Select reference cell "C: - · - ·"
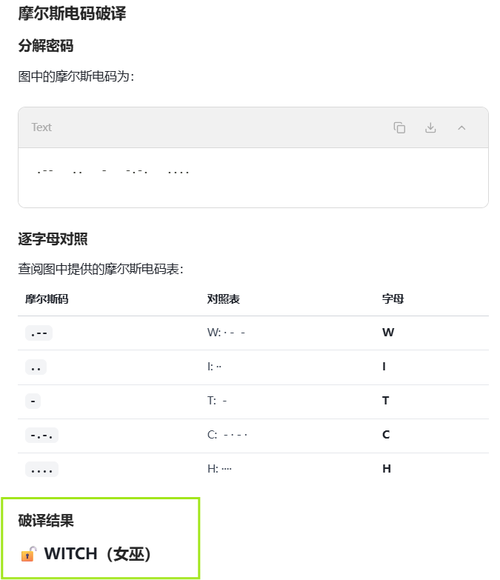This screenshot has height=580, width=500. coord(227,435)
